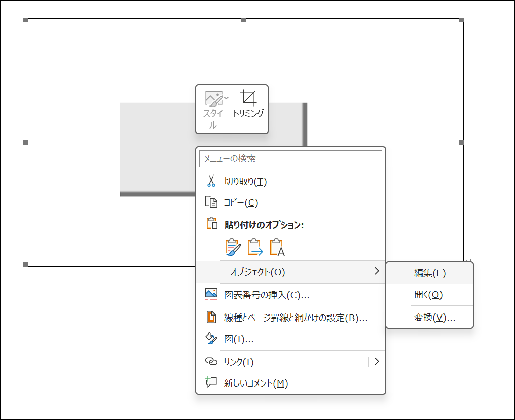Paste as text only (clipboard with A)
This screenshot has width=515, height=420.
click(277, 247)
